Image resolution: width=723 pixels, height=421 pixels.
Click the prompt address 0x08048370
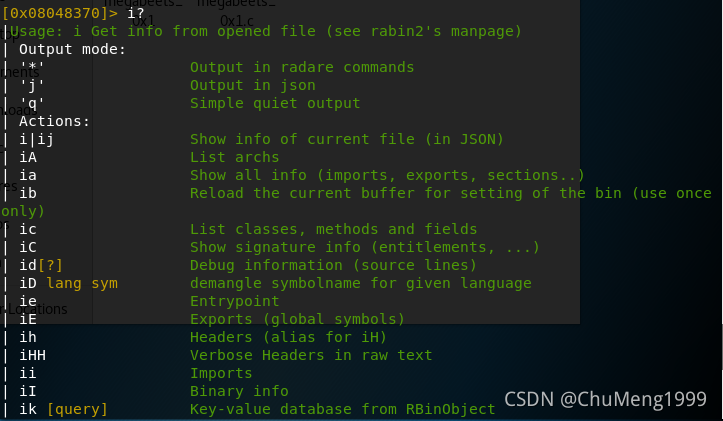click(x=55, y=13)
